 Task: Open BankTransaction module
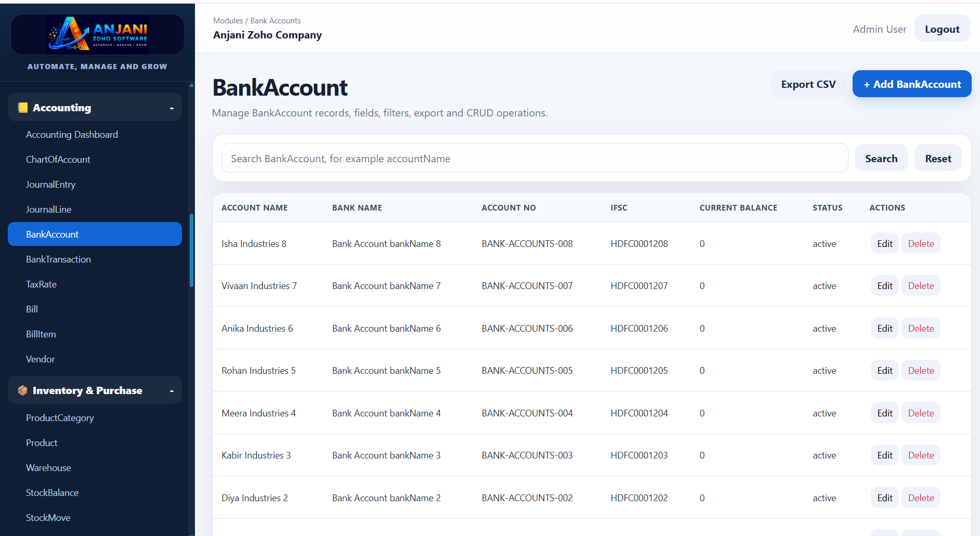pyautogui.click(x=95, y=259)
